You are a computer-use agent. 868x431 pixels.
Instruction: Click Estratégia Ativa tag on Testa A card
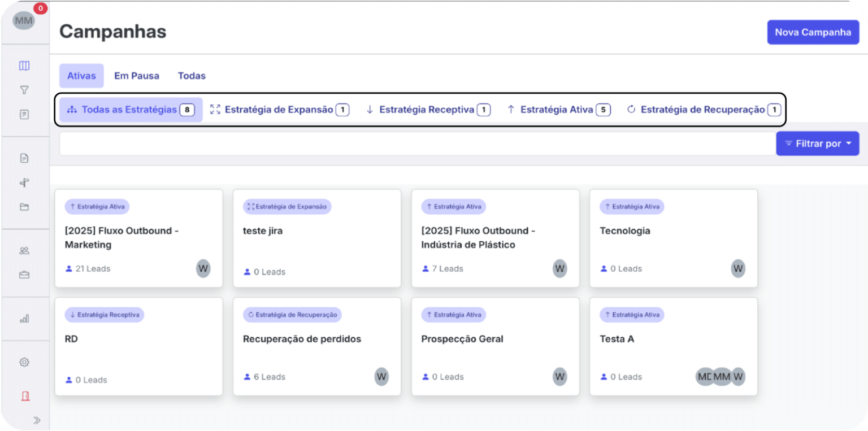click(x=632, y=315)
